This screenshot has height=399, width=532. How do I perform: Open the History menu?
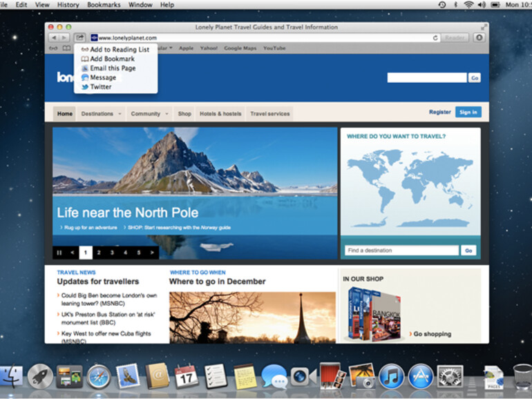pos(68,5)
